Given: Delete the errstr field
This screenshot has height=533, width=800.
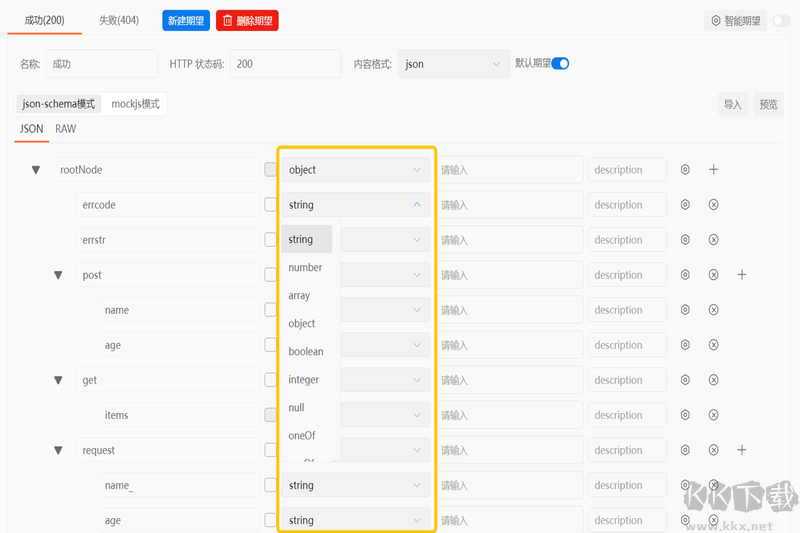Looking at the screenshot, I should [x=713, y=240].
